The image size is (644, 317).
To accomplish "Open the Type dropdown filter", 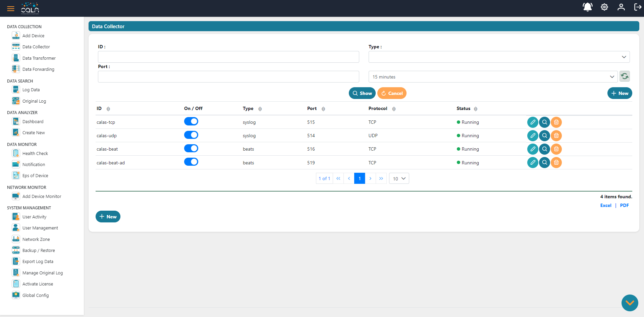I will tap(499, 57).
